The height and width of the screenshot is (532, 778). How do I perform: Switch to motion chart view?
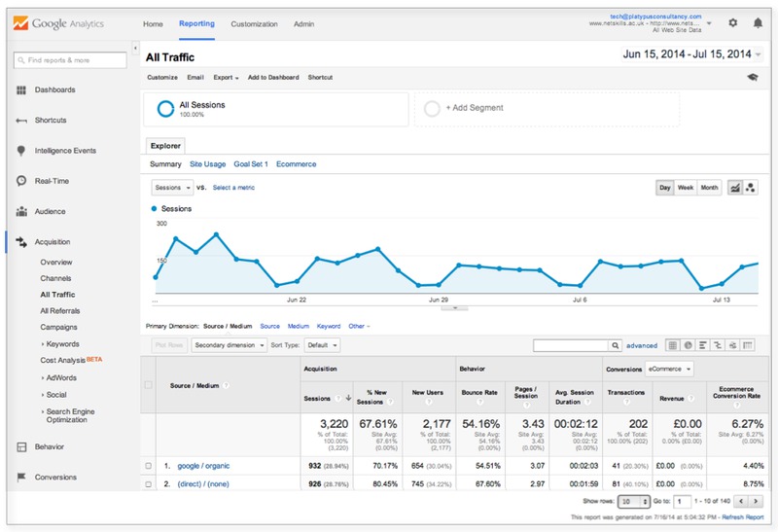click(750, 188)
